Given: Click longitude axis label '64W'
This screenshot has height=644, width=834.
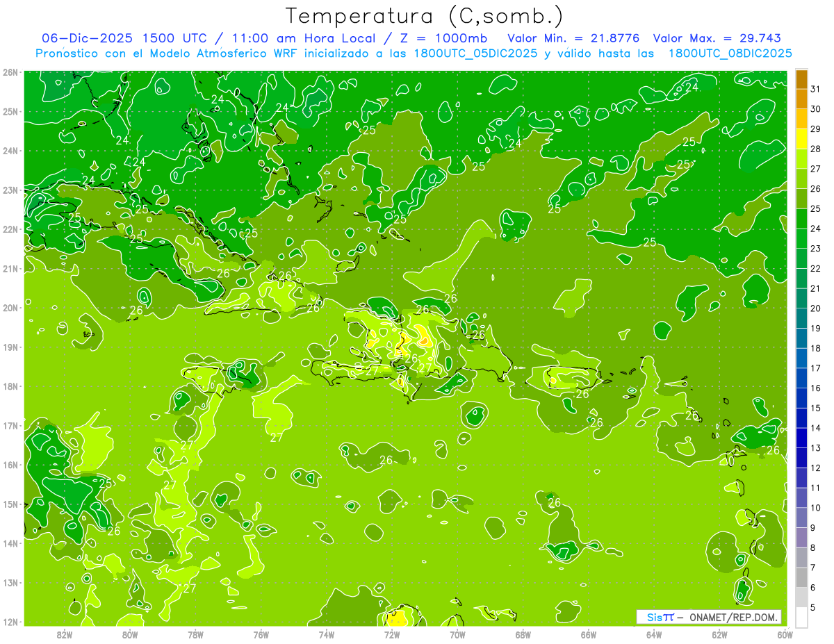Looking at the screenshot, I should point(654,634).
